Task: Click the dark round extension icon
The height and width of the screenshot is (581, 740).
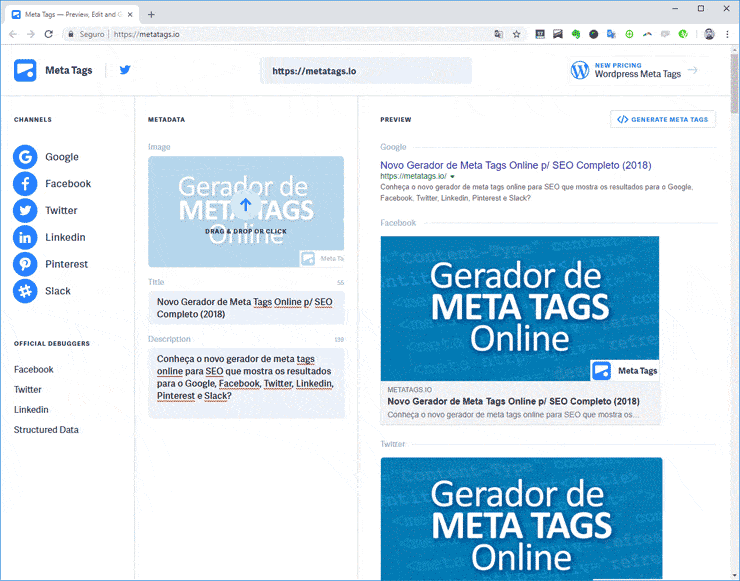Action: pyautogui.click(x=594, y=34)
